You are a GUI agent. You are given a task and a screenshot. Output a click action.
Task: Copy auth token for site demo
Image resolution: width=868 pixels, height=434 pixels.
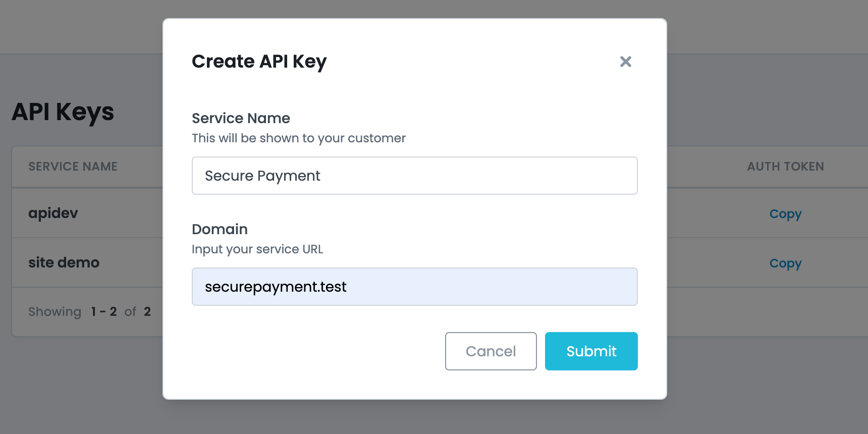pos(785,263)
